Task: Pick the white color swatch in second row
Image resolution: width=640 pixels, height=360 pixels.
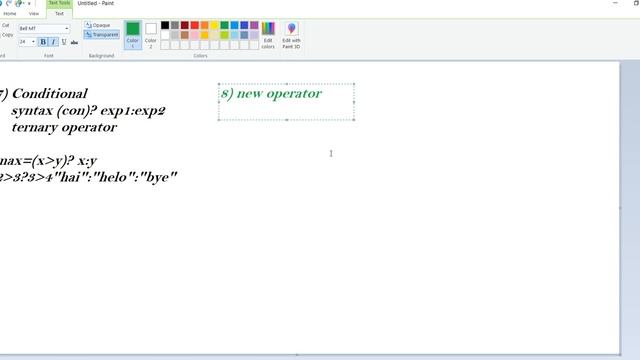Action: point(165,35)
